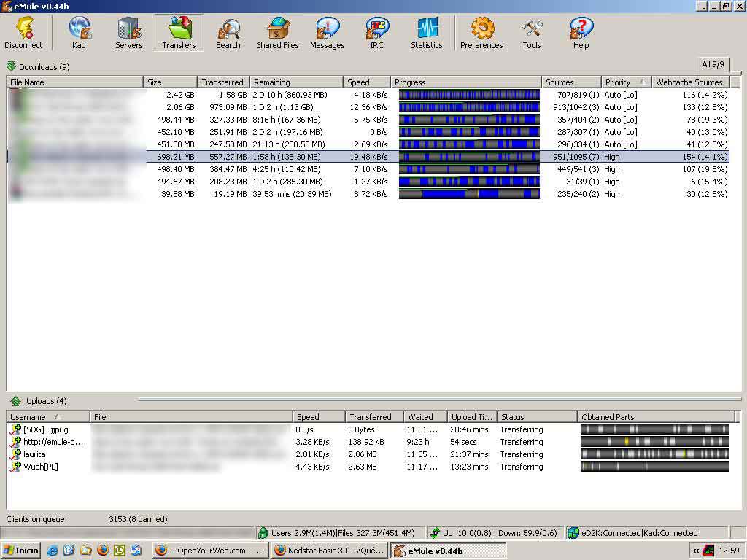747x560 pixels.
Task: Select the 2.06 GB download row
Action: (368, 107)
